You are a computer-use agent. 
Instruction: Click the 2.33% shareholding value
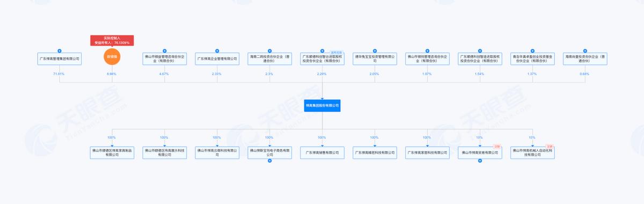pyautogui.click(x=217, y=74)
